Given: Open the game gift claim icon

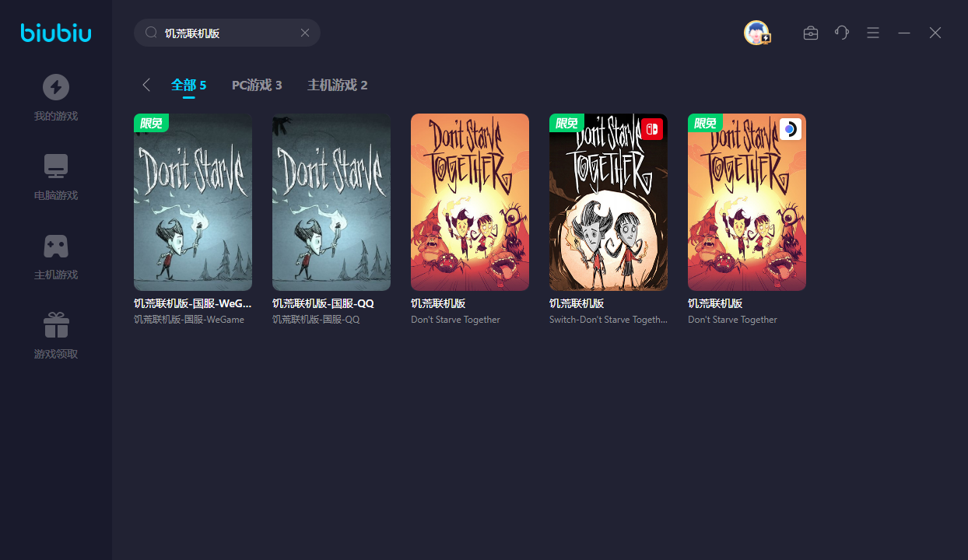Looking at the screenshot, I should pyautogui.click(x=56, y=325).
